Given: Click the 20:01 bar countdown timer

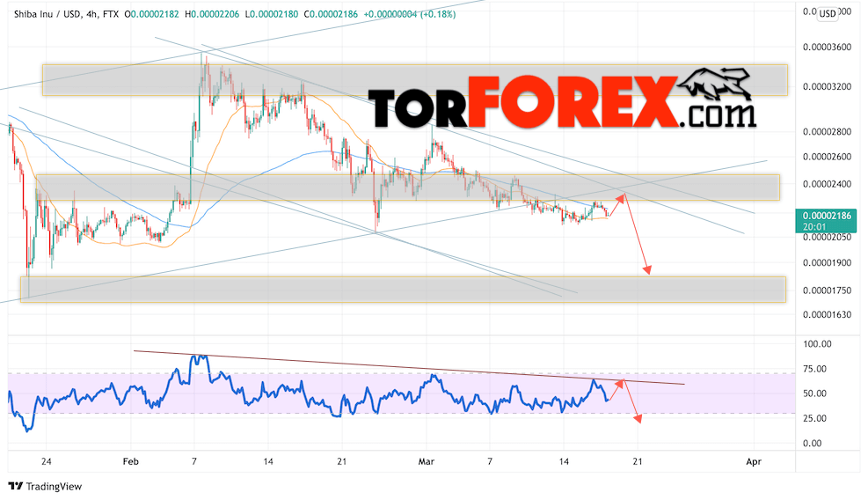Looking at the screenshot, I should [x=814, y=227].
